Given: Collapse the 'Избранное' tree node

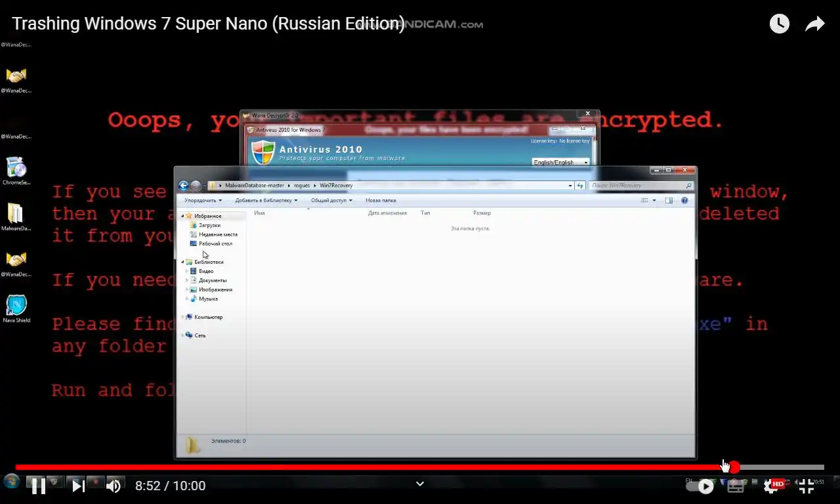Looking at the screenshot, I should pyautogui.click(x=183, y=216).
